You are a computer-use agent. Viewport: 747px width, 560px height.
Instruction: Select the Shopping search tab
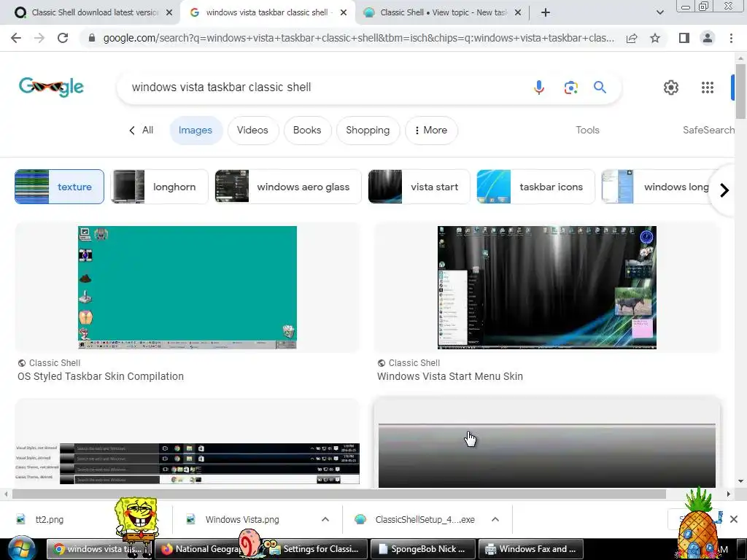[x=368, y=130]
